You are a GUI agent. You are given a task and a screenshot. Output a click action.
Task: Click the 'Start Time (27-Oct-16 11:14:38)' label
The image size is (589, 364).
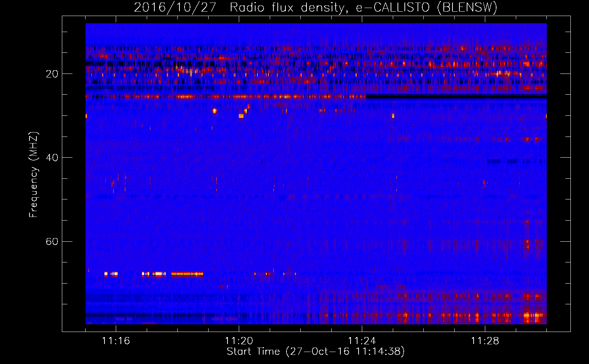click(x=316, y=352)
